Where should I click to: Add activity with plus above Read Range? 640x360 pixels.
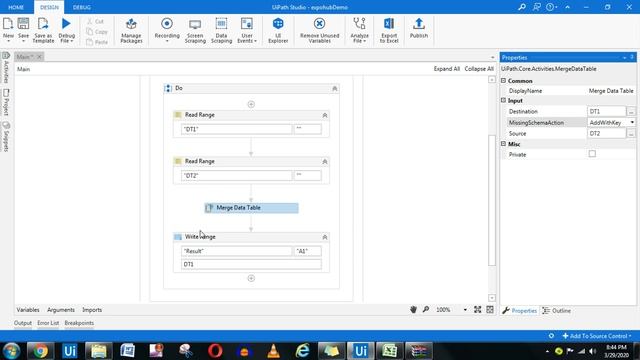(251, 104)
